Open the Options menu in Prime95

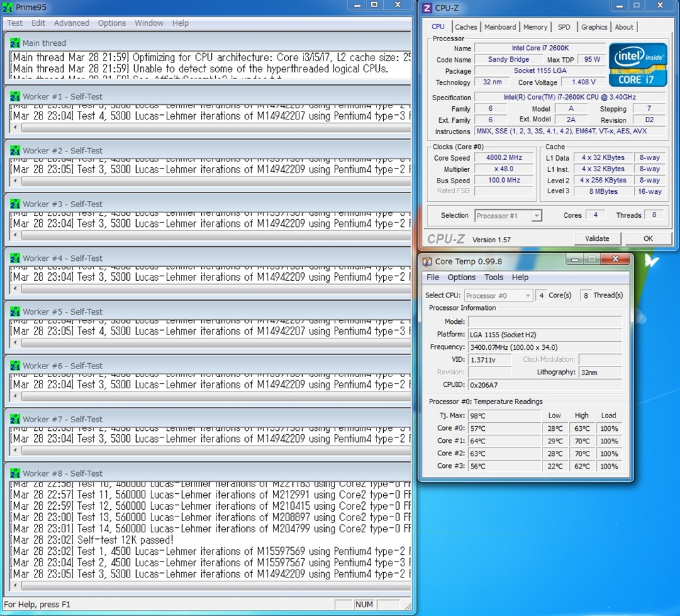(x=112, y=23)
